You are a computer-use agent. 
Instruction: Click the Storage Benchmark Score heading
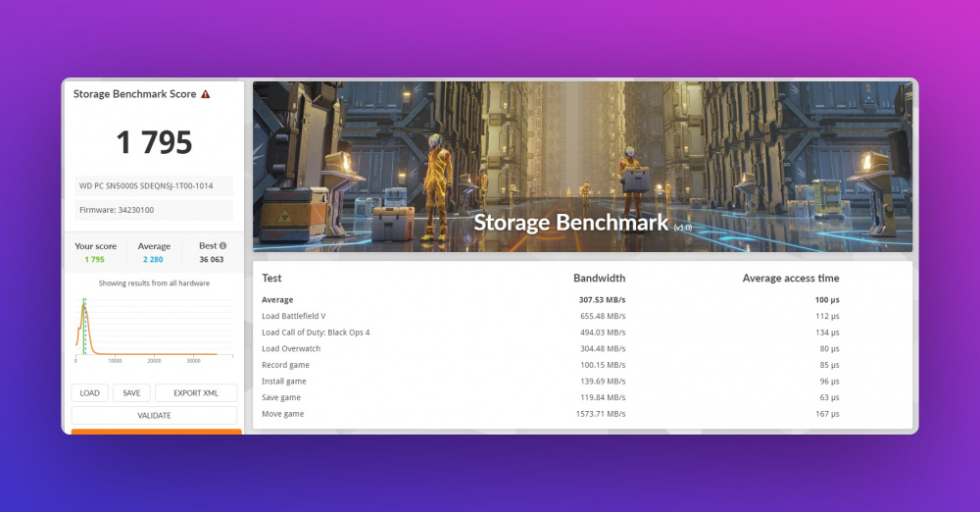pos(134,94)
